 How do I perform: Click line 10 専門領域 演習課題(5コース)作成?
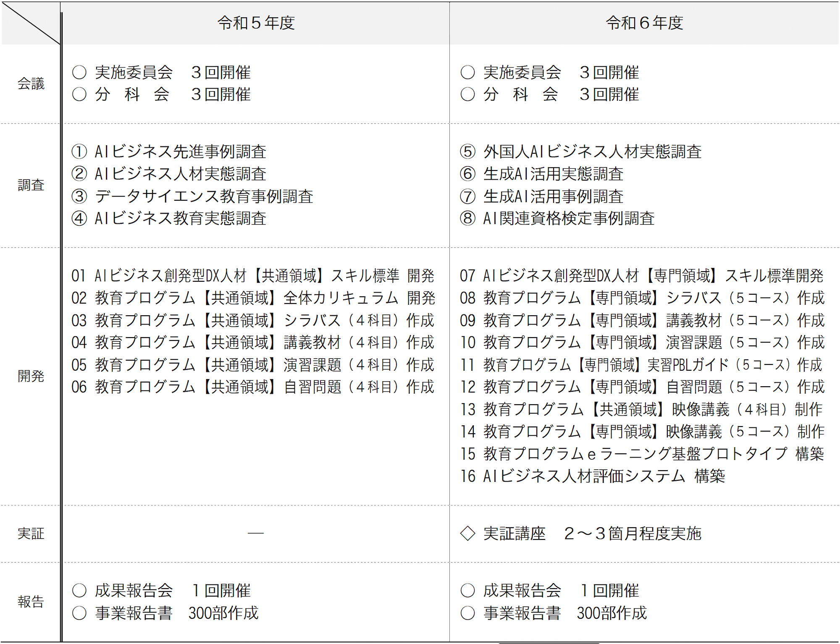coord(643,343)
